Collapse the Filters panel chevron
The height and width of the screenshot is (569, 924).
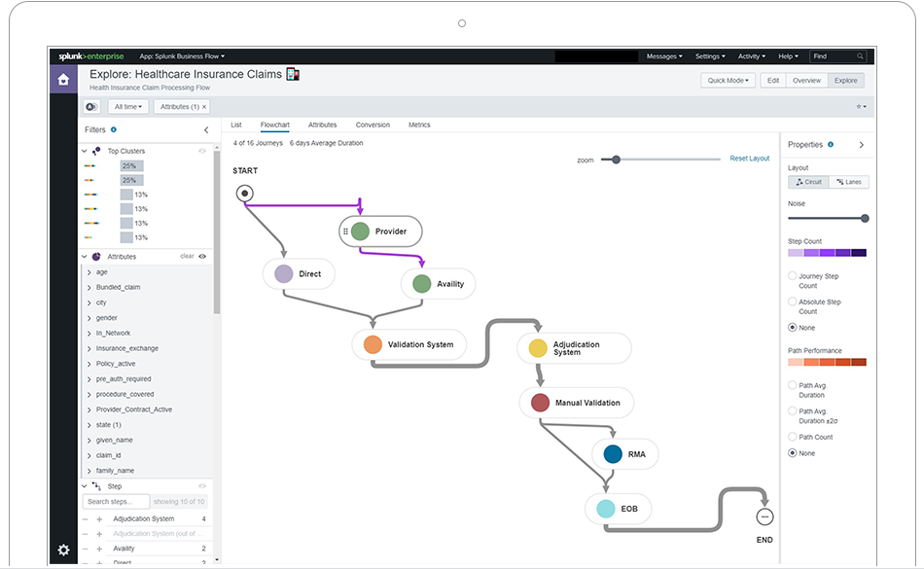point(206,130)
